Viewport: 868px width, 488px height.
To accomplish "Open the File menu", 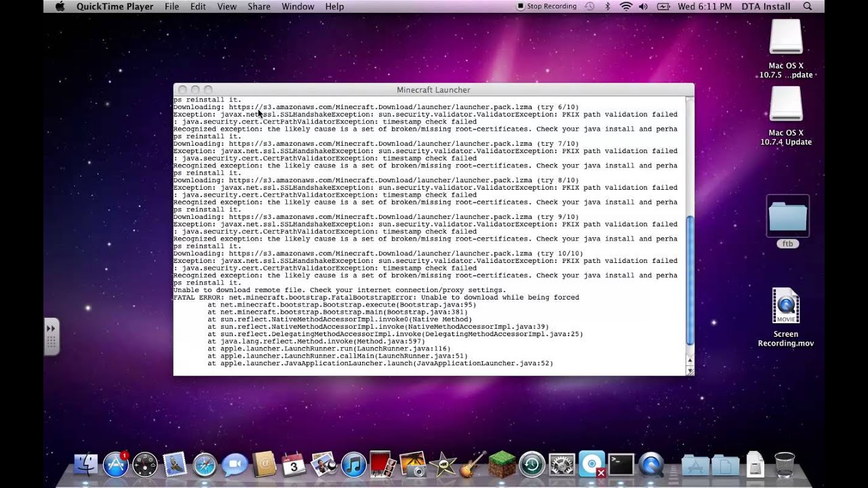I will tap(172, 6).
